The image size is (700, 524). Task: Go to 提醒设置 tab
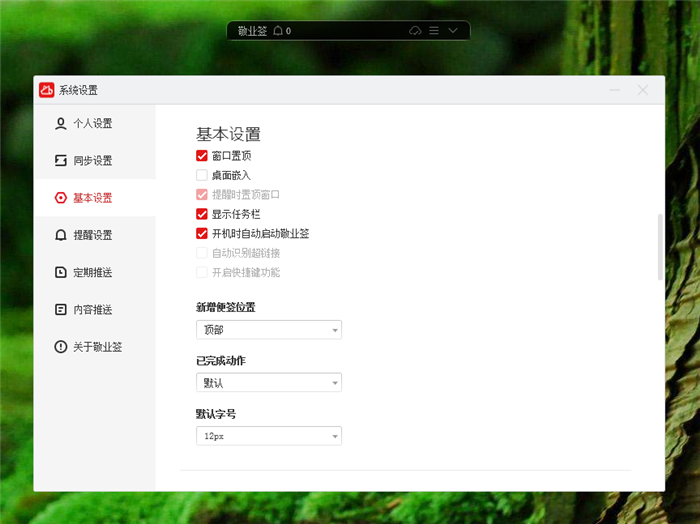[x=95, y=235]
